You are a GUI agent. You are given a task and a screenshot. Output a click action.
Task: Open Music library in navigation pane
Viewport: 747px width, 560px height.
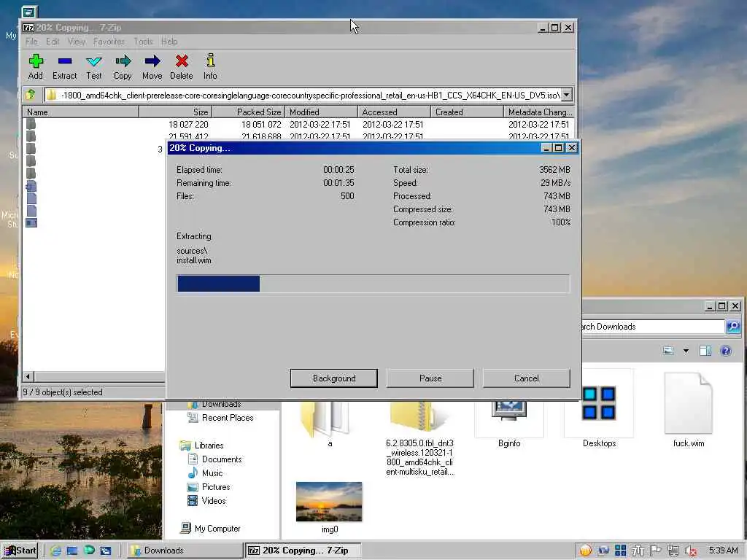[205, 472]
